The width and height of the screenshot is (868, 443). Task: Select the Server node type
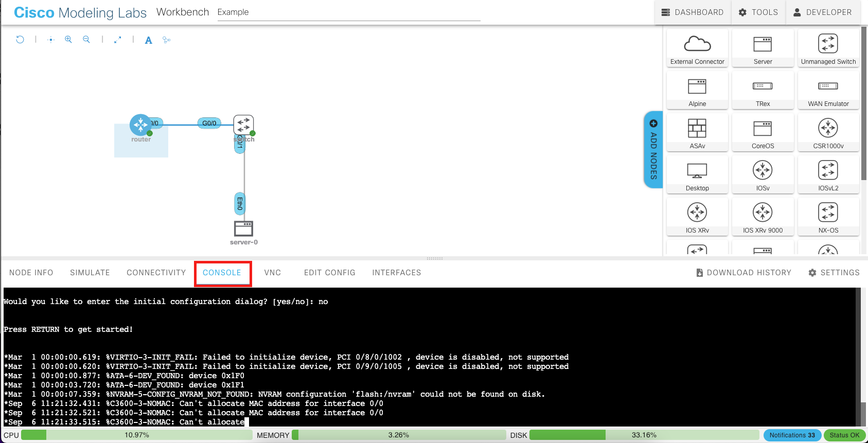coord(763,49)
